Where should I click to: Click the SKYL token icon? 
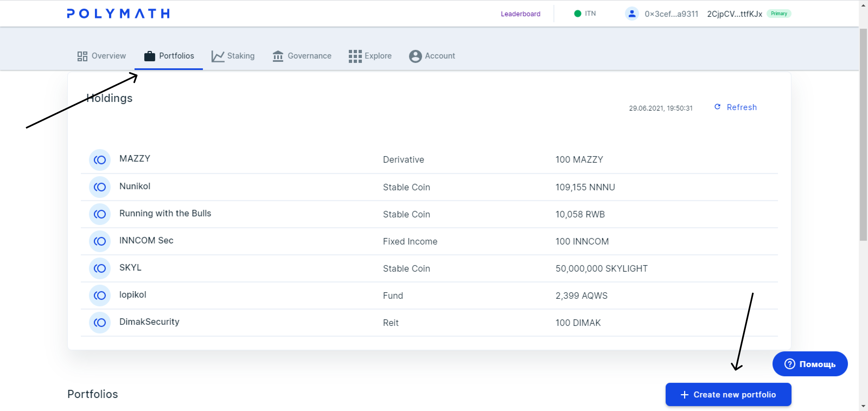pyautogui.click(x=100, y=268)
